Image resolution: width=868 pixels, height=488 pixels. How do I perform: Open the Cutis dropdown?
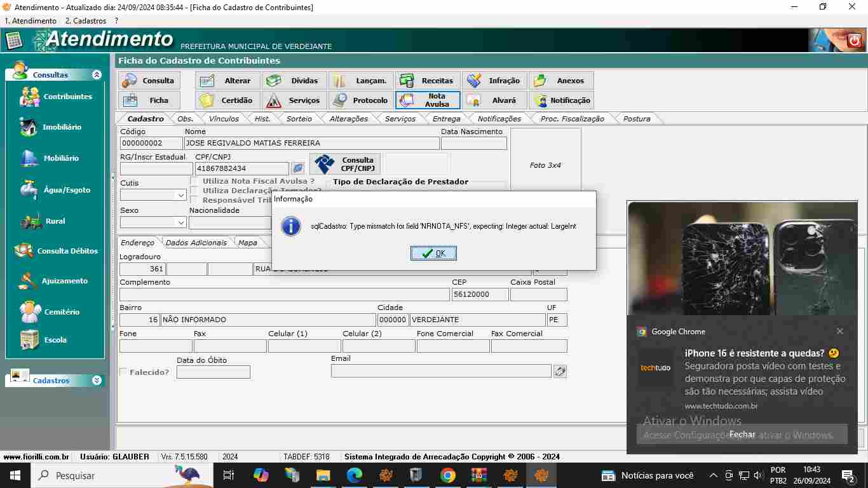point(180,195)
